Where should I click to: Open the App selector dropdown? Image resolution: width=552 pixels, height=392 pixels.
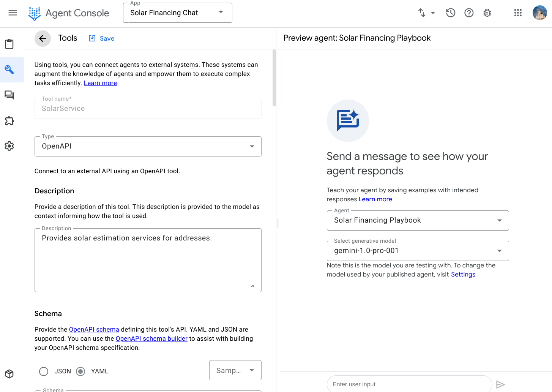point(178,13)
